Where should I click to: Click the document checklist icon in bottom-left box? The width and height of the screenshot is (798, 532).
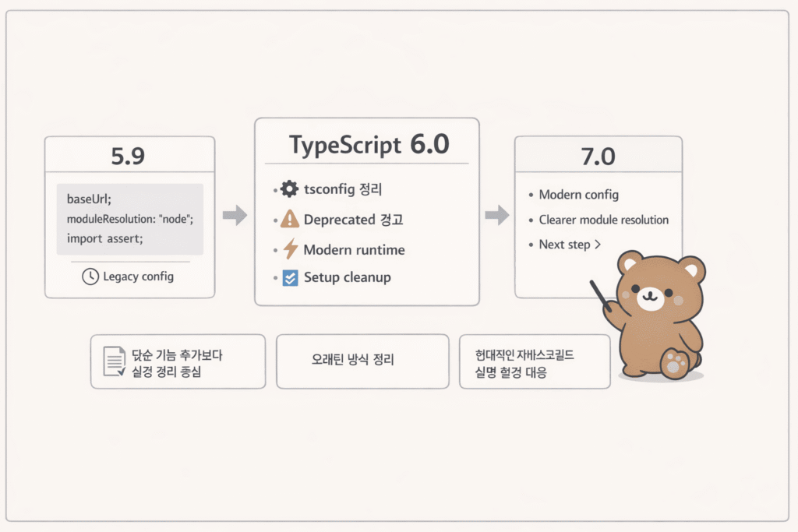tap(113, 360)
